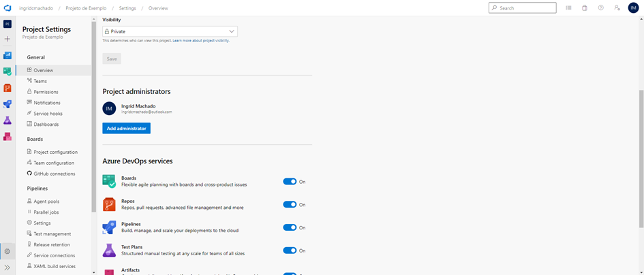Click the Repos service icon in the services list
The height and width of the screenshot is (275, 644).
(109, 204)
